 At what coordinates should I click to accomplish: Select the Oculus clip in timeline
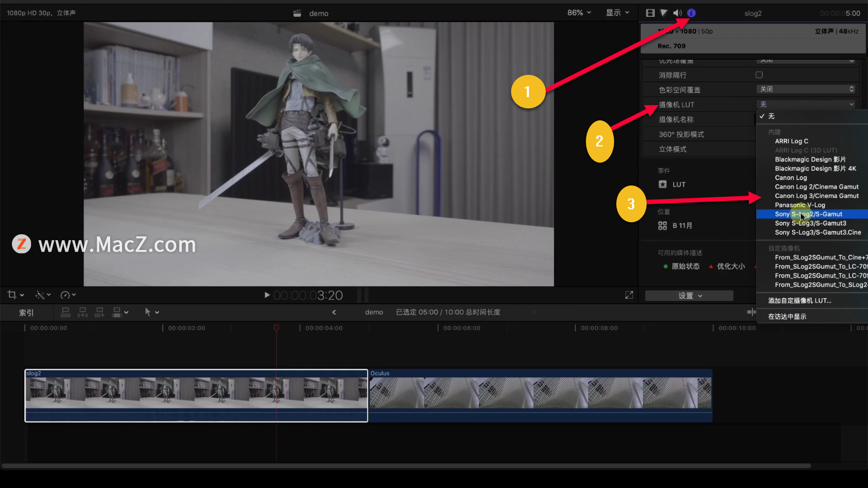point(540,395)
